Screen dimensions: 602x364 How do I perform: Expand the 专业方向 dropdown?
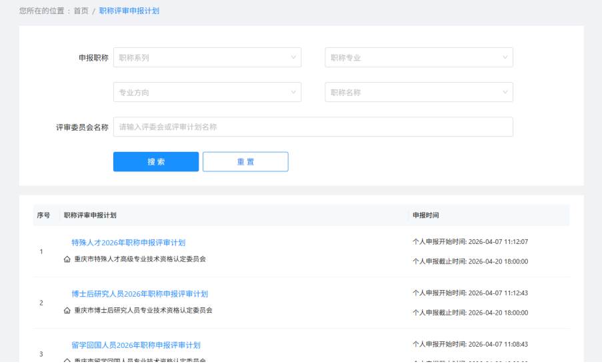pyautogui.click(x=207, y=92)
